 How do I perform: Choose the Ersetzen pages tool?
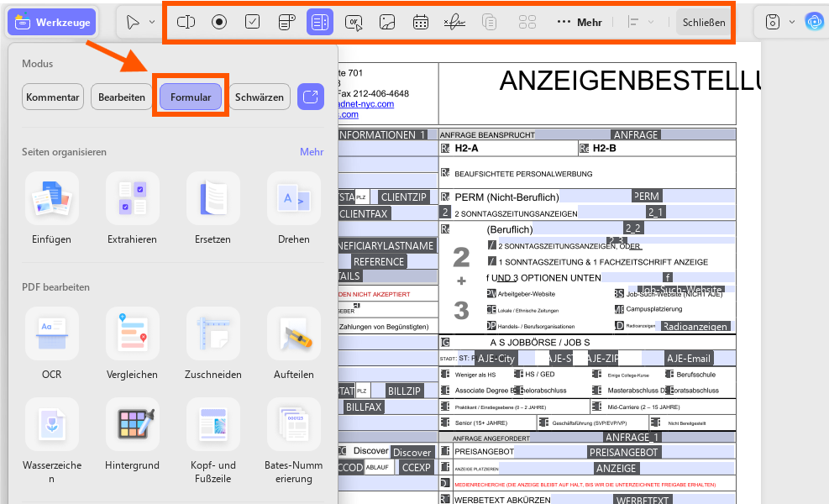[212, 208]
